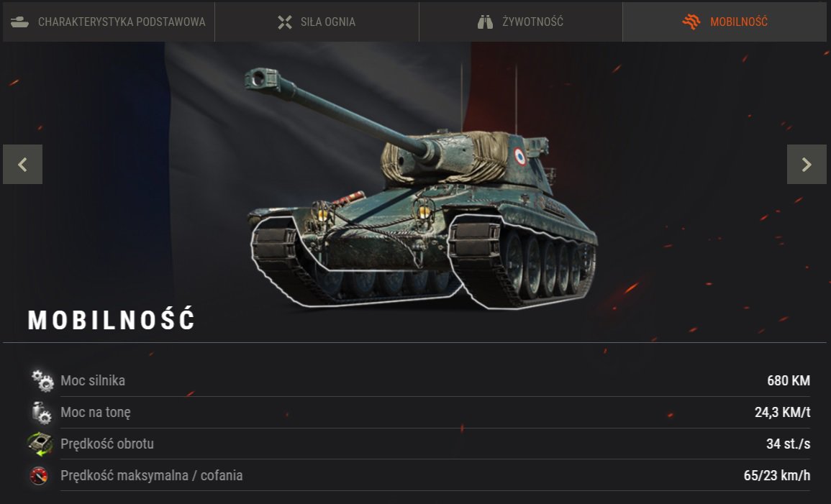Image resolution: width=831 pixels, height=504 pixels.
Task: Click the binoculars icon for Żywotność
Action: [x=485, y=22]
